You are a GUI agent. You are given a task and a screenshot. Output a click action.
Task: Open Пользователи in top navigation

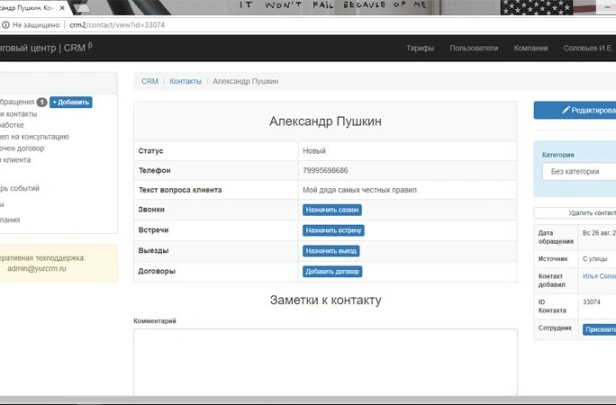tap(473, 48)
